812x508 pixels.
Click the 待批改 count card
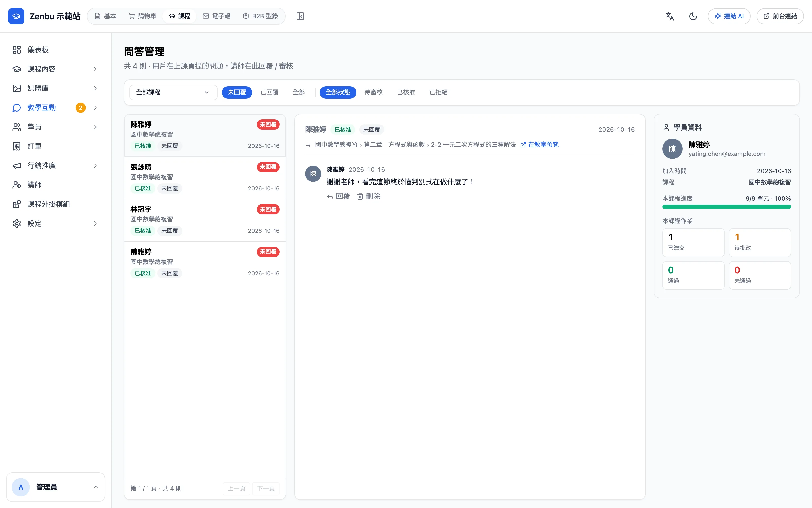pos(760,243)
